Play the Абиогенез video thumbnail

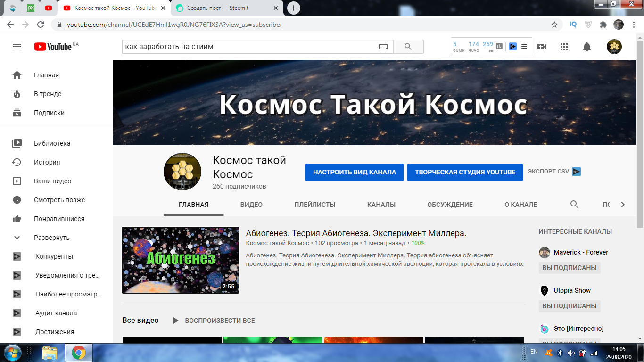(181, 260)
